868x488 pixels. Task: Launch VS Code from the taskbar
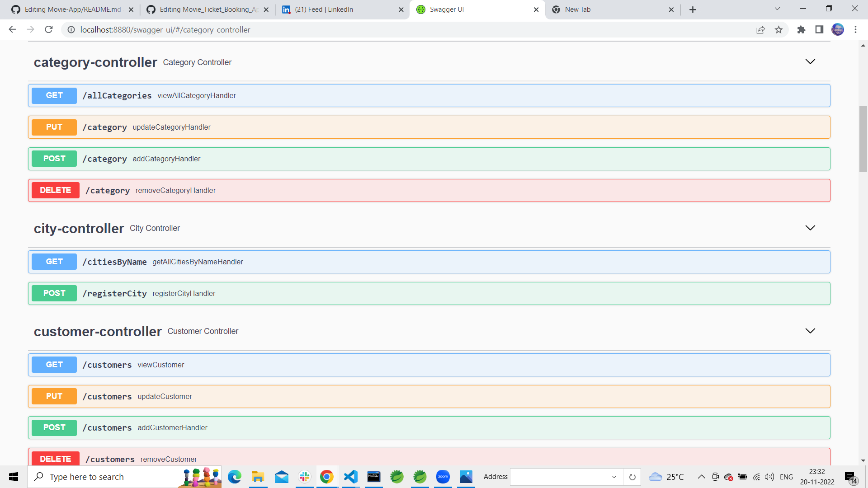[x=350, y=477]
